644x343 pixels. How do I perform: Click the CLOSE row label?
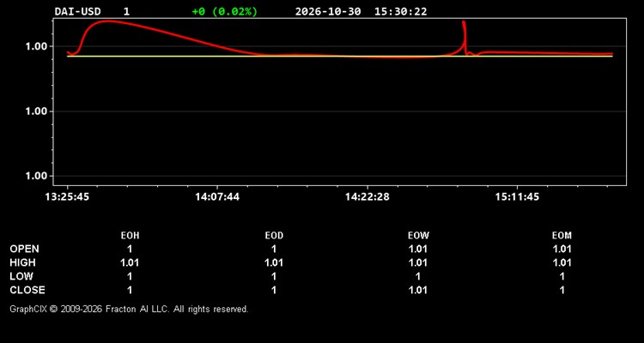27,290
